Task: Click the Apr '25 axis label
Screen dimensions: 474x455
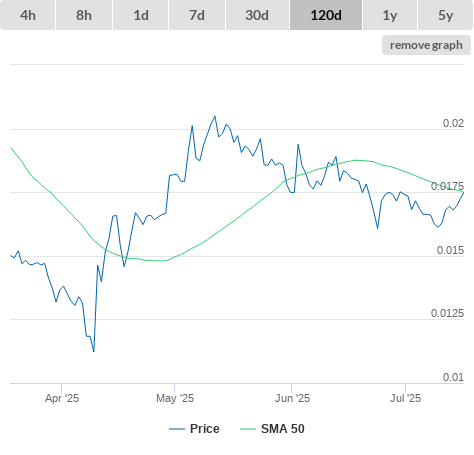Action: tap(62, 398)
